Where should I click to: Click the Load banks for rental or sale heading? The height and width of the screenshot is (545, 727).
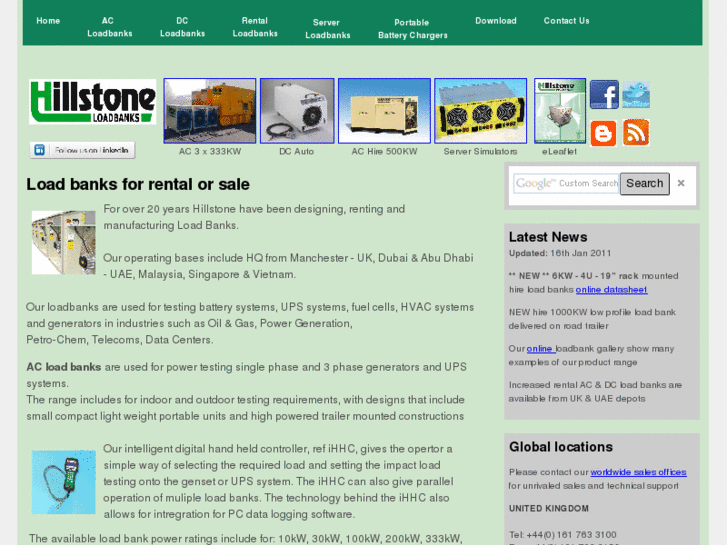(138, 184)
